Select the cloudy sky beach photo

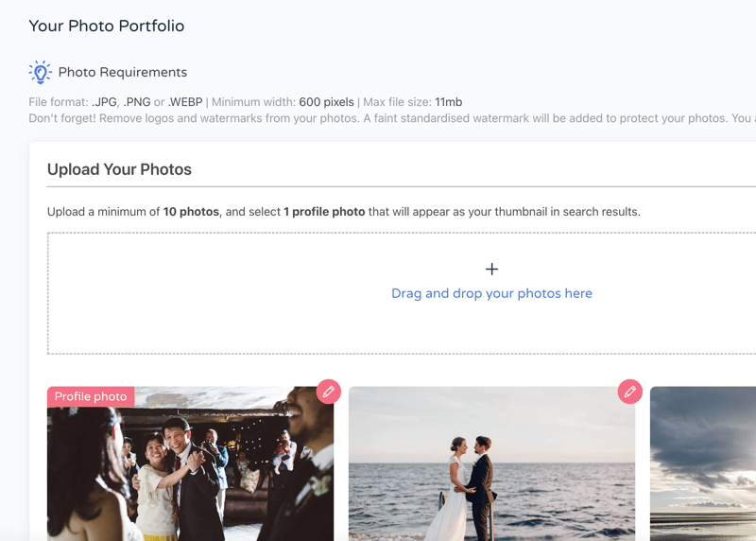[703, 463]
